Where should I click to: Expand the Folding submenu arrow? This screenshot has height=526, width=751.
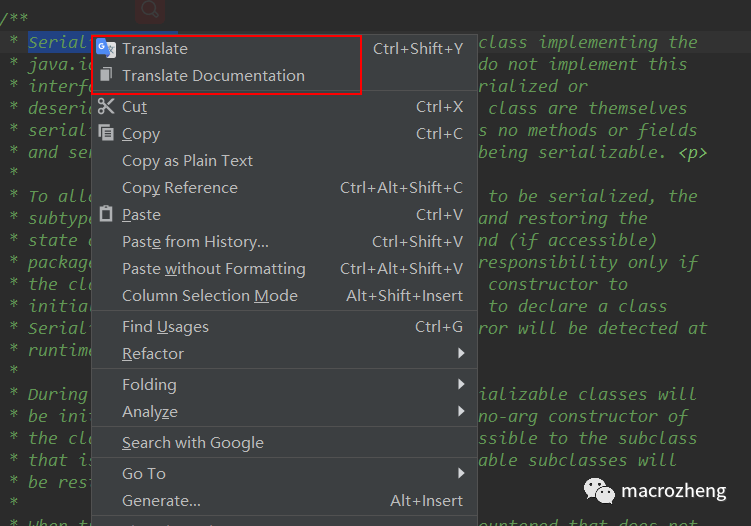pos(461,385)
